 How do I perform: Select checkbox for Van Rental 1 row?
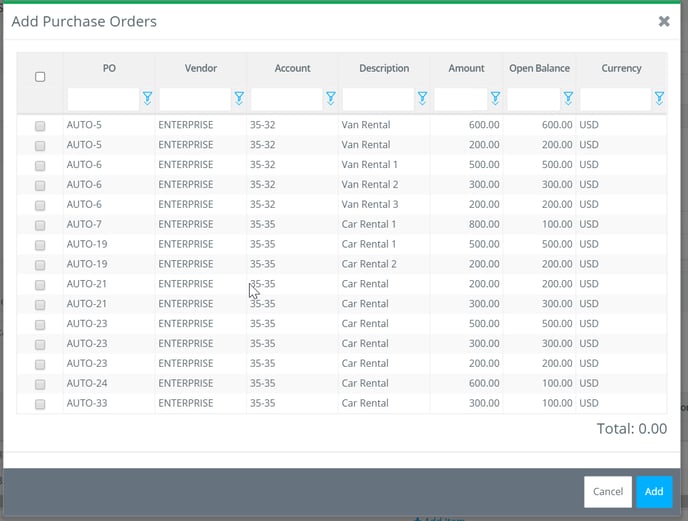40,165
